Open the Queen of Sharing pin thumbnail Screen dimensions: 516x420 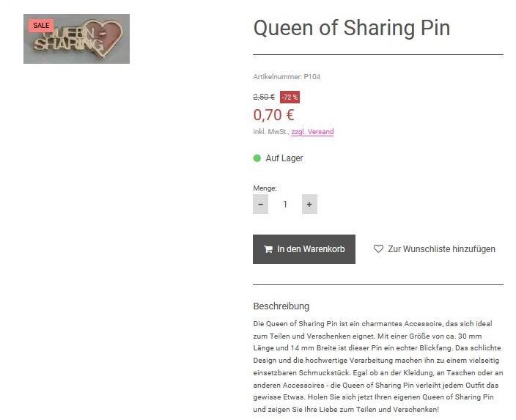[77, 40]
